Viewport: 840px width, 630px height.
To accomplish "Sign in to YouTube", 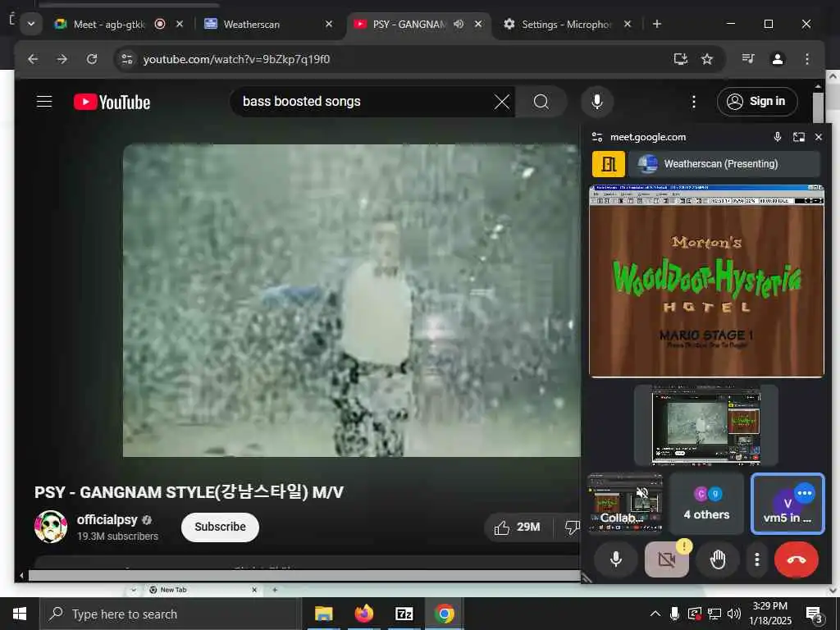I will point(757,101).
